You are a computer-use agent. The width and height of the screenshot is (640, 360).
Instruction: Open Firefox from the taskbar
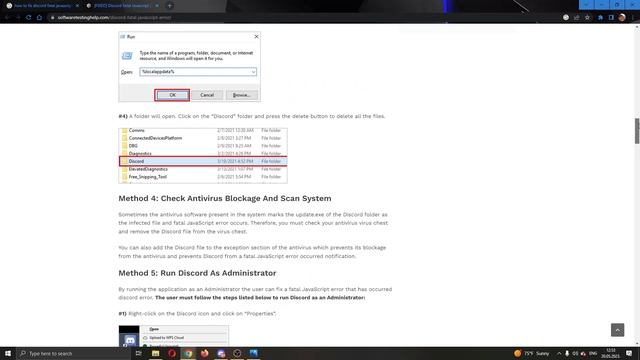(204, 353)
